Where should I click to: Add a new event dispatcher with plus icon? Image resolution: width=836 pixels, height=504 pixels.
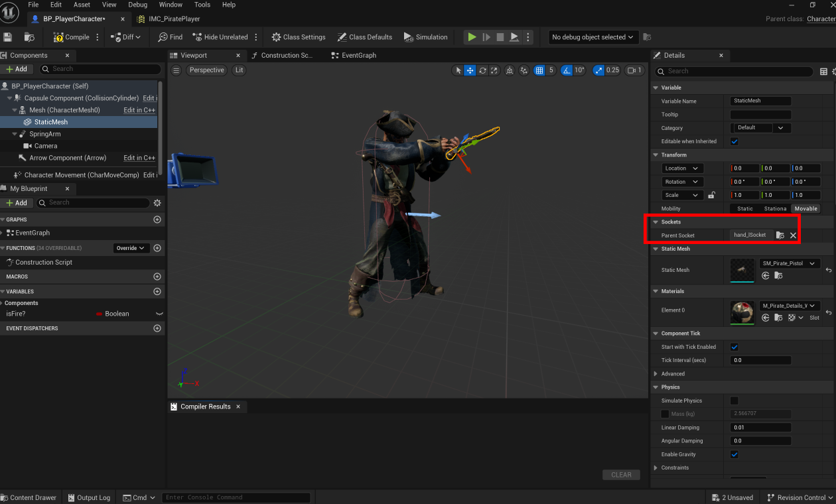tap(157, 328)
